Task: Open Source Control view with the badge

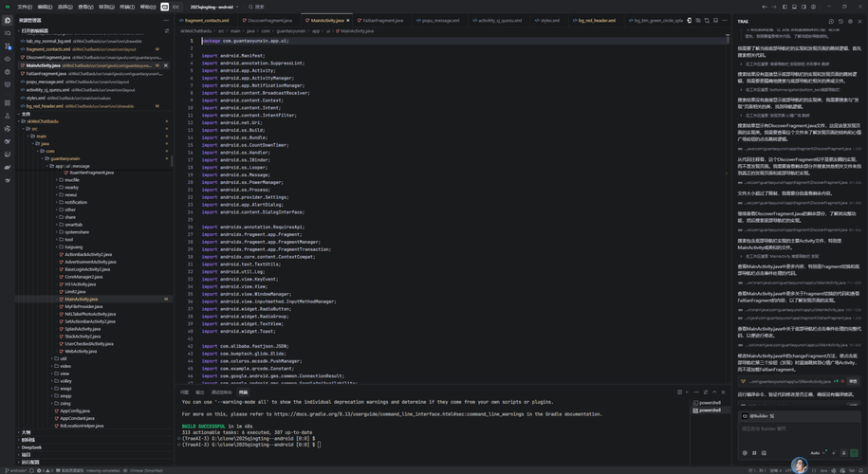Action: [x=8, y=46]
